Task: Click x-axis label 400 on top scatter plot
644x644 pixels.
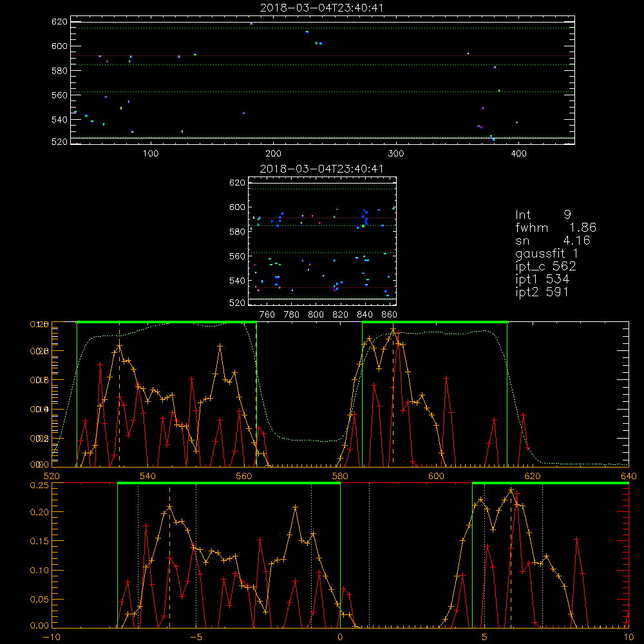Action: [x=518, y=154]
